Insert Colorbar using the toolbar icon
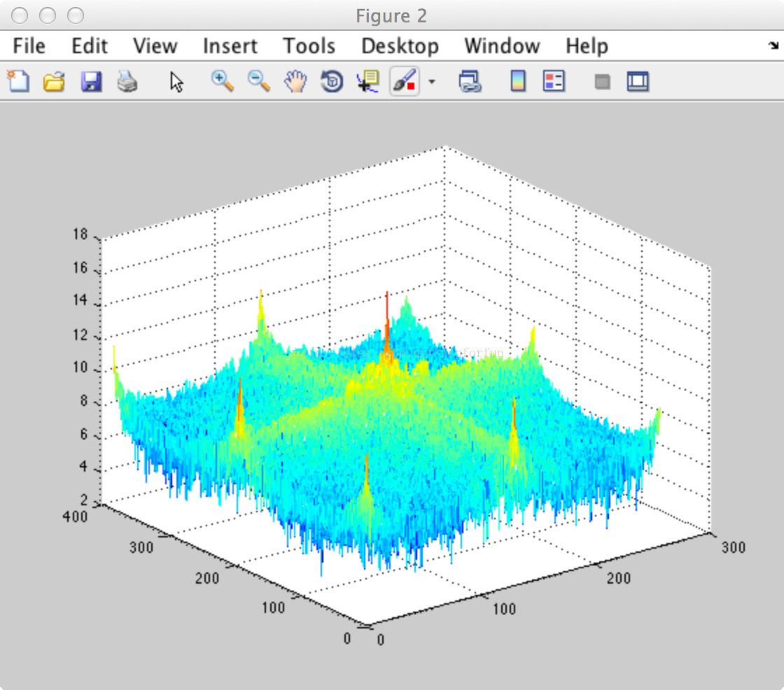Screen dimensions: 784x690 (518, 81)
